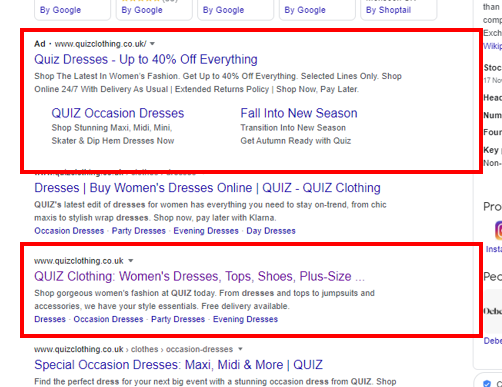The width and height of the screenshot is (502, 387).
Task: Open Special Occasion Dresses: Maxi, Midi & More result
Action: click(178, 365)
